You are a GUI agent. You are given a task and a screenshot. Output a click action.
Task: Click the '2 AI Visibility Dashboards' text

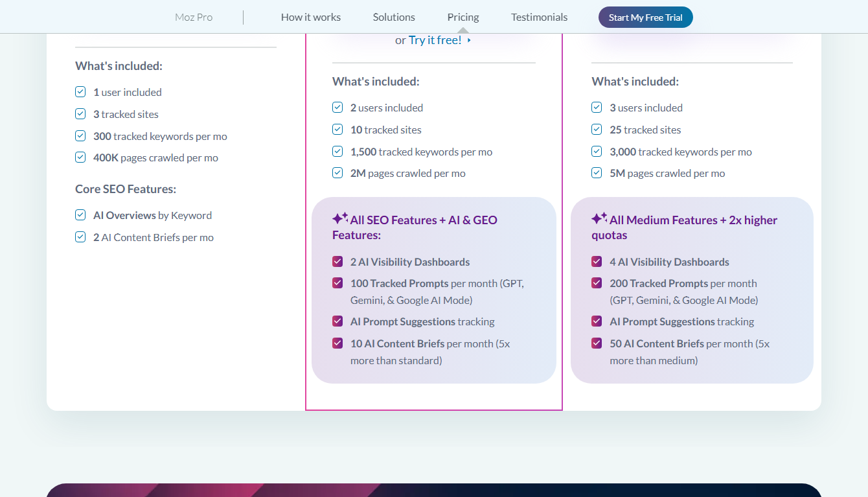(410, 262)
